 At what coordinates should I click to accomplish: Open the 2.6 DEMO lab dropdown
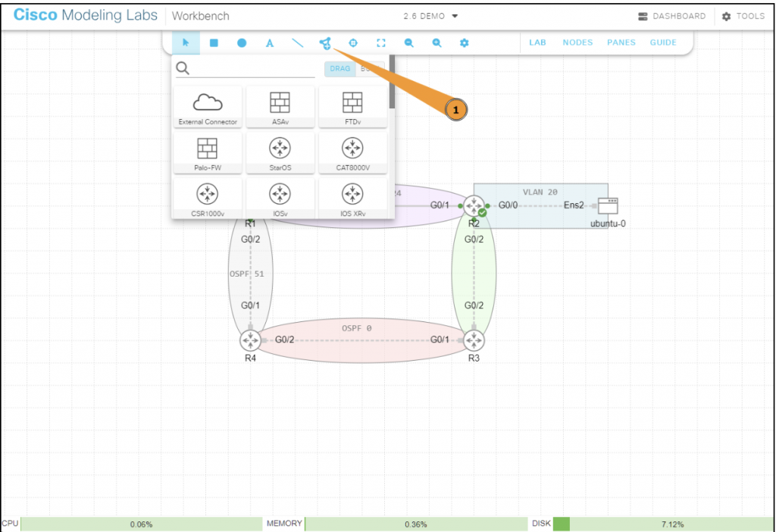(430, 16)
